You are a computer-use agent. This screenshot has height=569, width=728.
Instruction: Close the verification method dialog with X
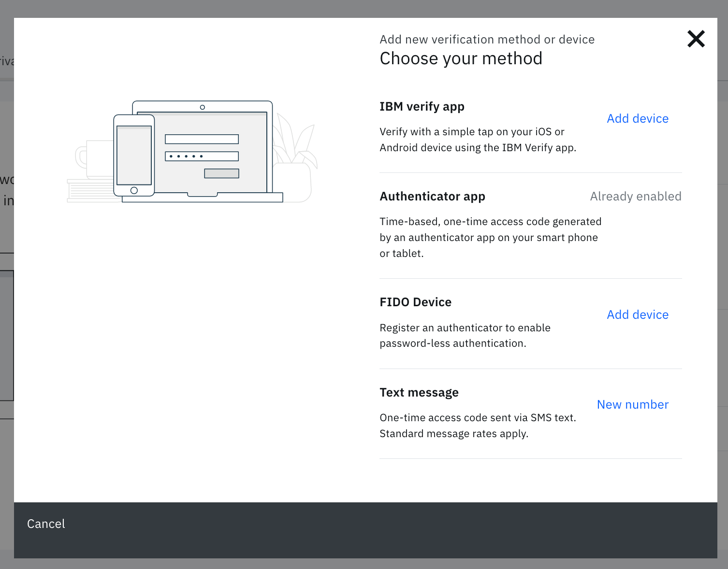point(696,39)
